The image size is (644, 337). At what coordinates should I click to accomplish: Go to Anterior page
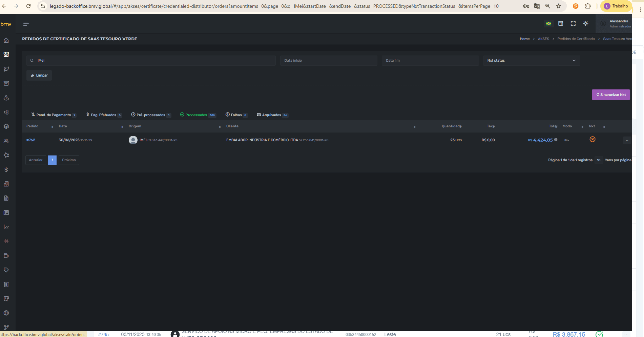[x=36, y=160]
